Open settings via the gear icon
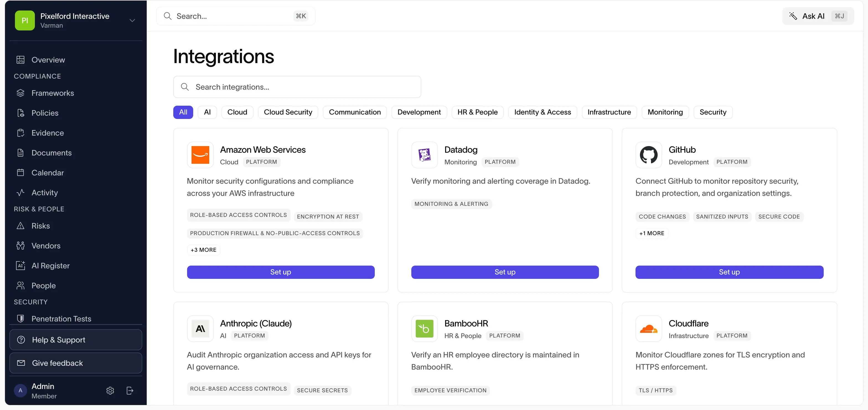 (110, 390)
